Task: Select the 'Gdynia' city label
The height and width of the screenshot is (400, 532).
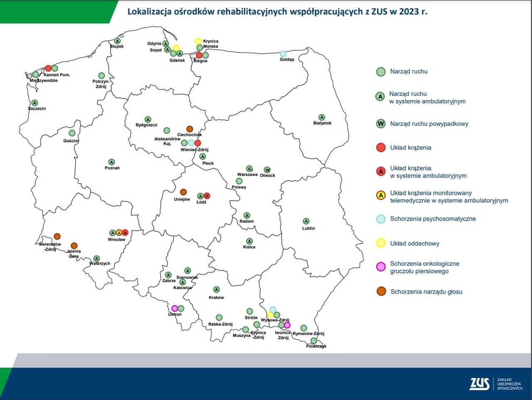Action: (x=154, y=44)
